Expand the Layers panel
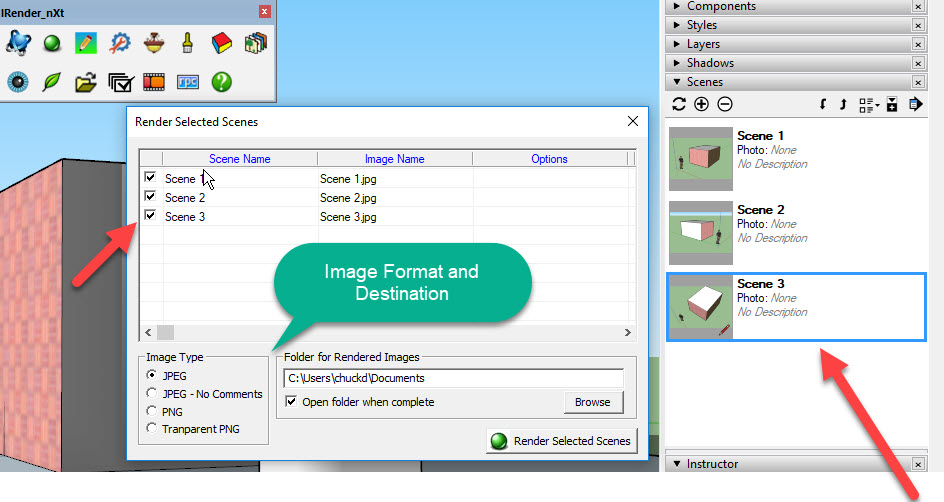 click(x=676, y=44)
